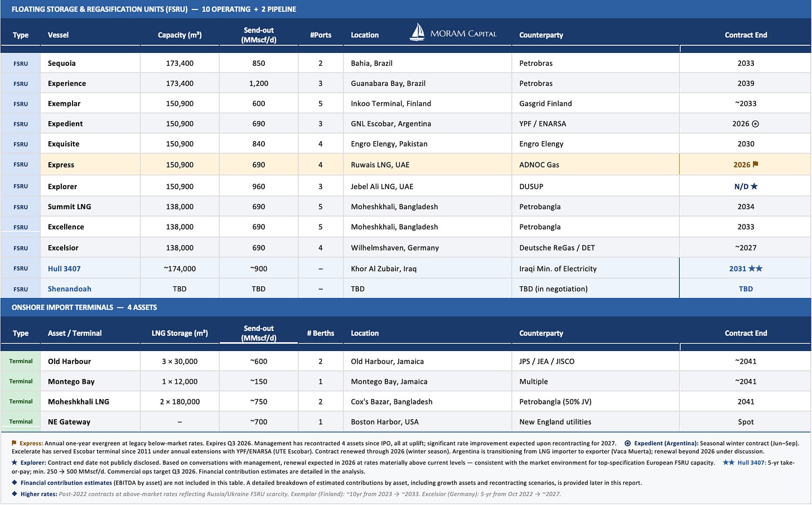Click the diamond before Financial contribution estimates
Screen dimensions: 812x505
tap(14, 483)
